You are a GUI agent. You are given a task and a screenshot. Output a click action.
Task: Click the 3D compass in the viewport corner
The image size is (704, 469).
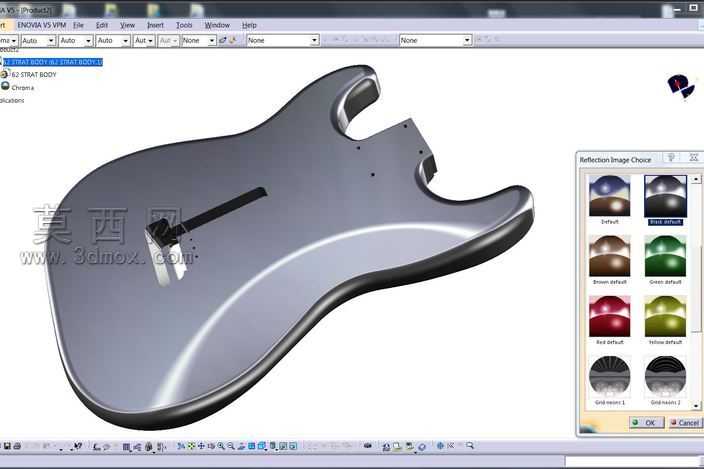coord(681,86)
